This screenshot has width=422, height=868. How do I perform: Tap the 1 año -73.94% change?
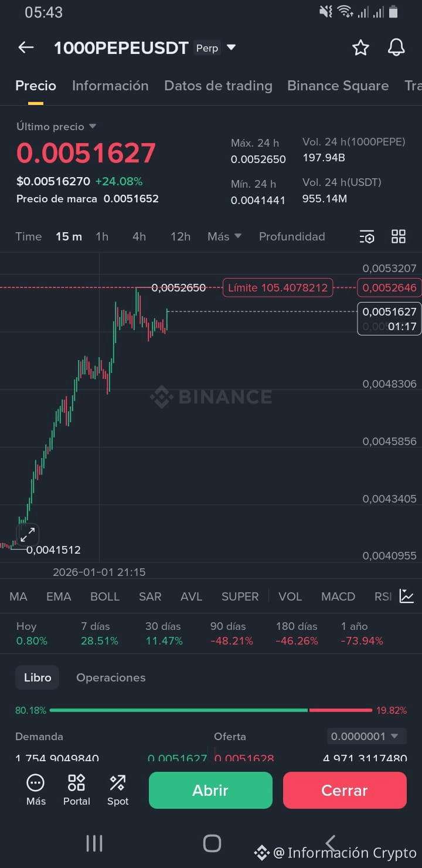(x=362, y=633)
